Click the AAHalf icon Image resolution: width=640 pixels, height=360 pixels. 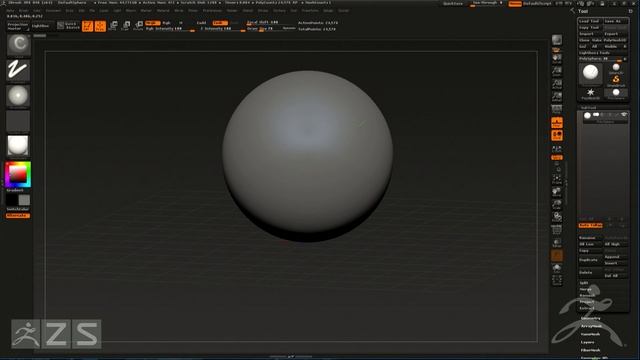[x=557, y=97]
